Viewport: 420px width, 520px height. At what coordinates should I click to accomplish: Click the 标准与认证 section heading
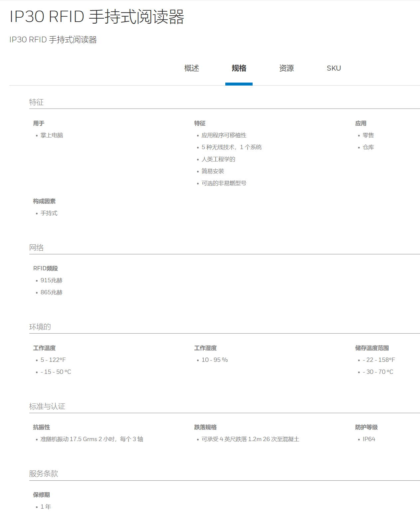click(47, 406)
